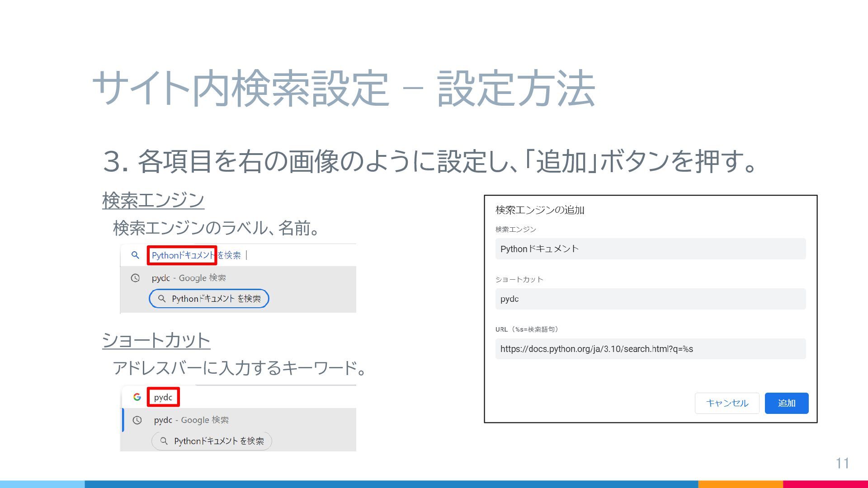868x488 pixels.
Task: Click the magnifier icon in top address bar
Action: coord(135,255)
